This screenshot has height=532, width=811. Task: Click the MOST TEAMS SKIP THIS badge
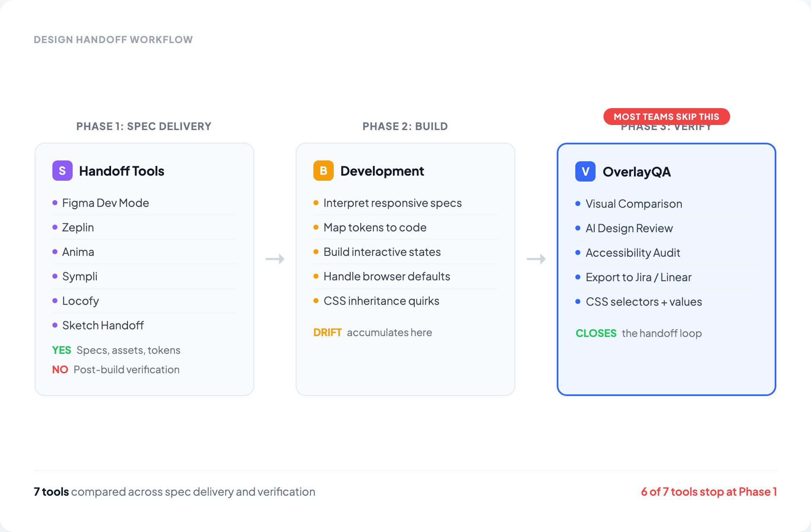(x=667, y=117)
